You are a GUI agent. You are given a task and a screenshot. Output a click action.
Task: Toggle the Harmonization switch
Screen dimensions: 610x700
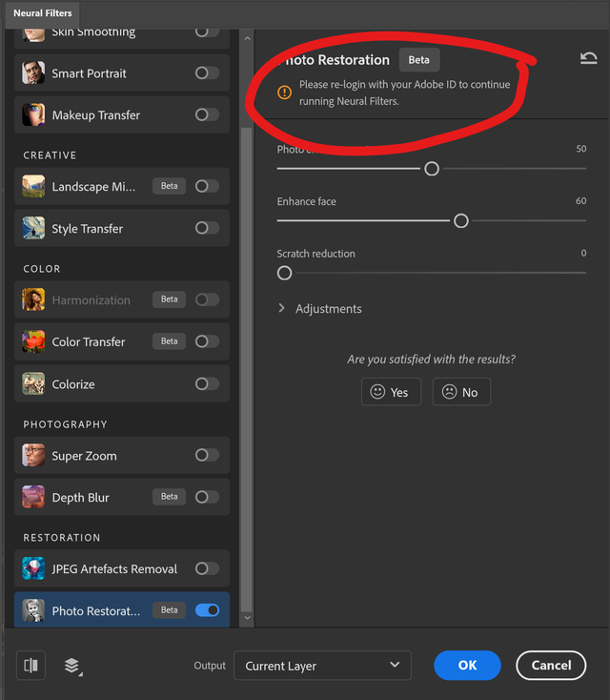[x=207, y=299]
